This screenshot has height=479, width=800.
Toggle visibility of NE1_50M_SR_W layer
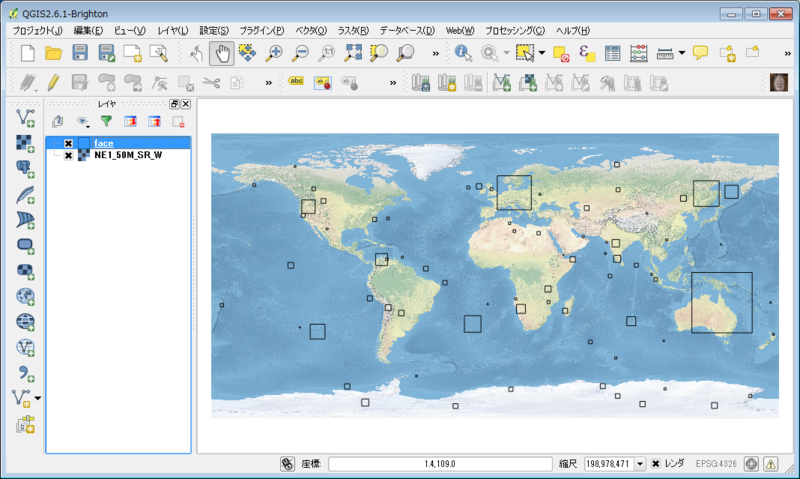pyautogui.click(x=68, y=155)
